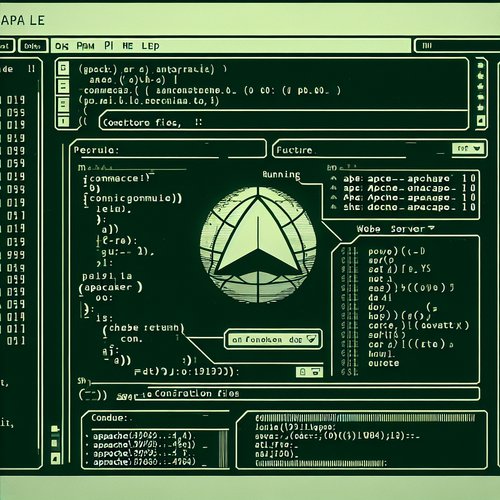Click the 'powo)' line in Wobe Sorver panel

(x=397, y=251)
